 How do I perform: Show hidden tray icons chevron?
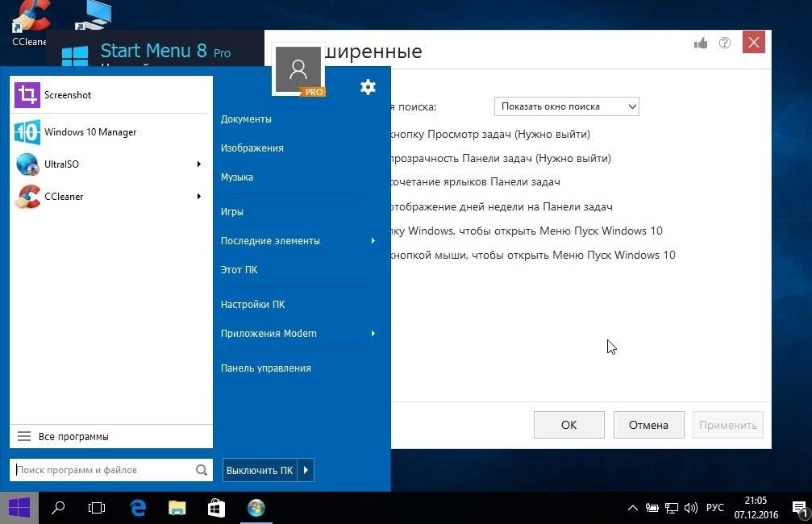pos(632,508)
